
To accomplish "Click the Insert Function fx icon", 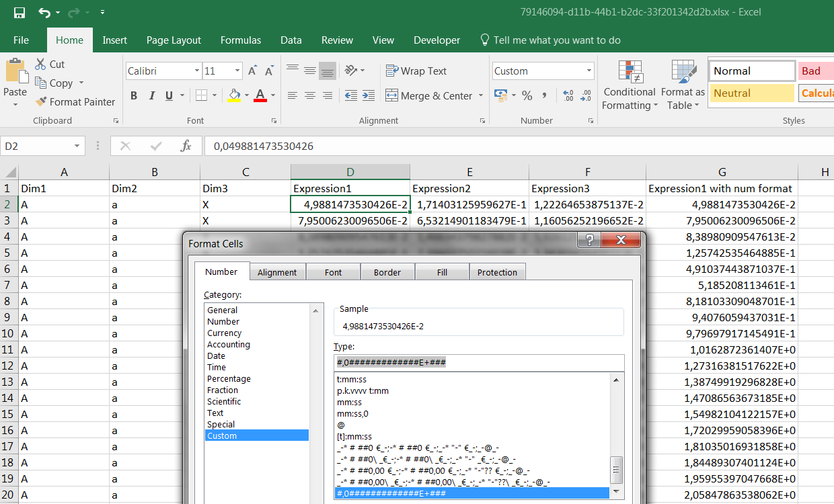I will [x=186, y=146].
